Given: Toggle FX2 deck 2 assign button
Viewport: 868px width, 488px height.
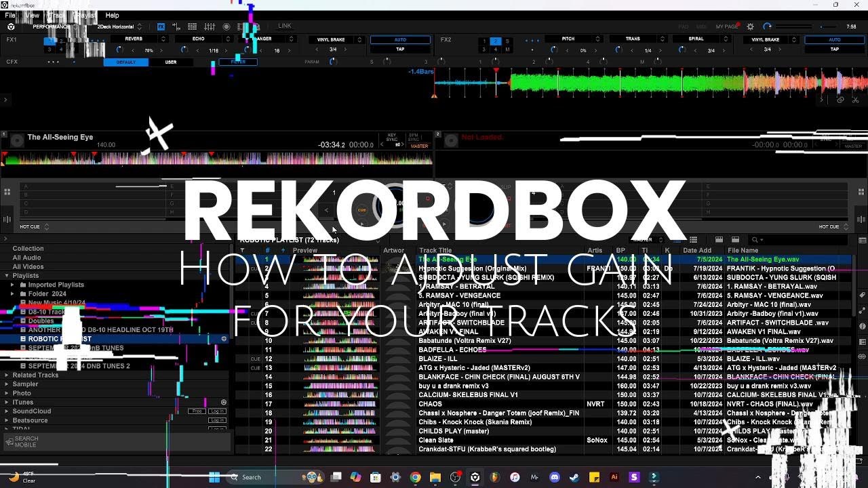Looking at the screenshot, I should [x=495, y=41].
